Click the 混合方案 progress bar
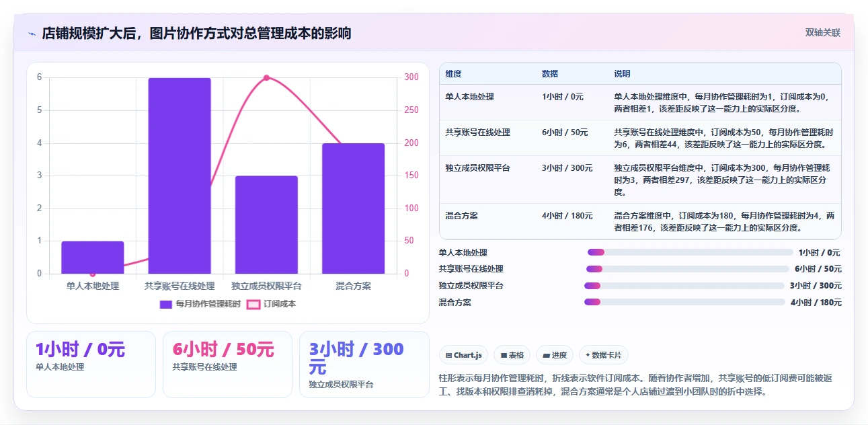Screen dimensions: 868x425 [684, 302]
